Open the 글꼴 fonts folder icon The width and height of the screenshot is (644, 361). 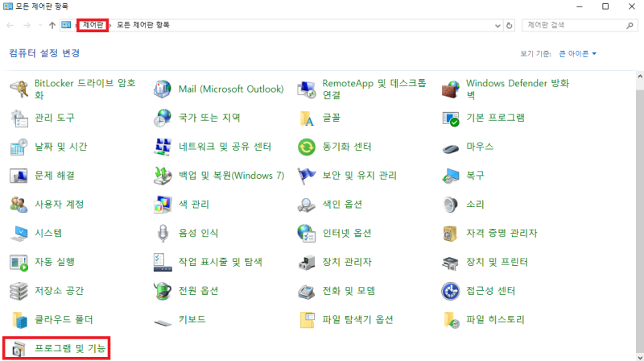tap(307, 118)
